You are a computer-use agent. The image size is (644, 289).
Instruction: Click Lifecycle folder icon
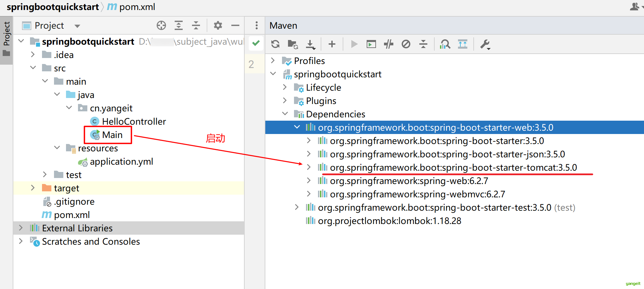[299, 87]
